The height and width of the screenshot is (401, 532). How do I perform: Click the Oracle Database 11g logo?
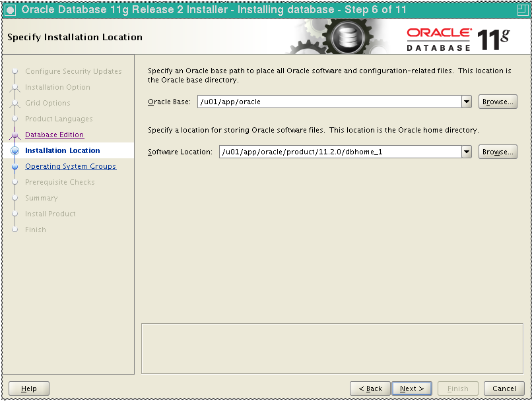[458, 40]
